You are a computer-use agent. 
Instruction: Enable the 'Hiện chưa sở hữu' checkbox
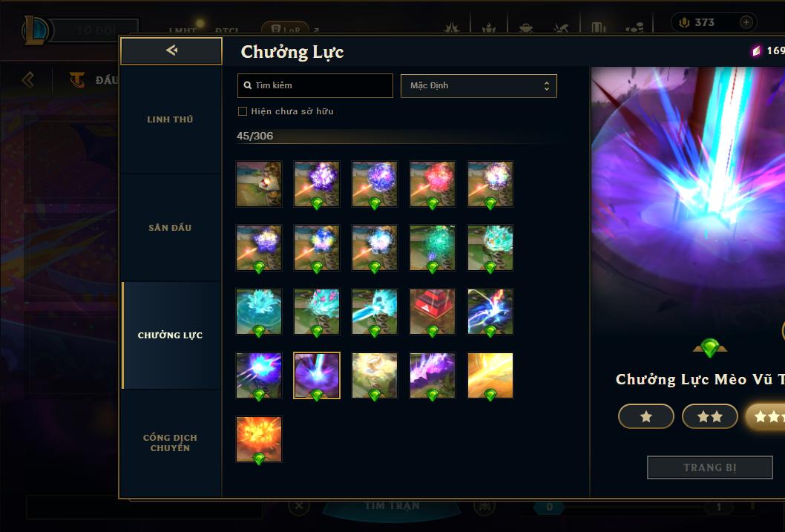click(243, 111)
